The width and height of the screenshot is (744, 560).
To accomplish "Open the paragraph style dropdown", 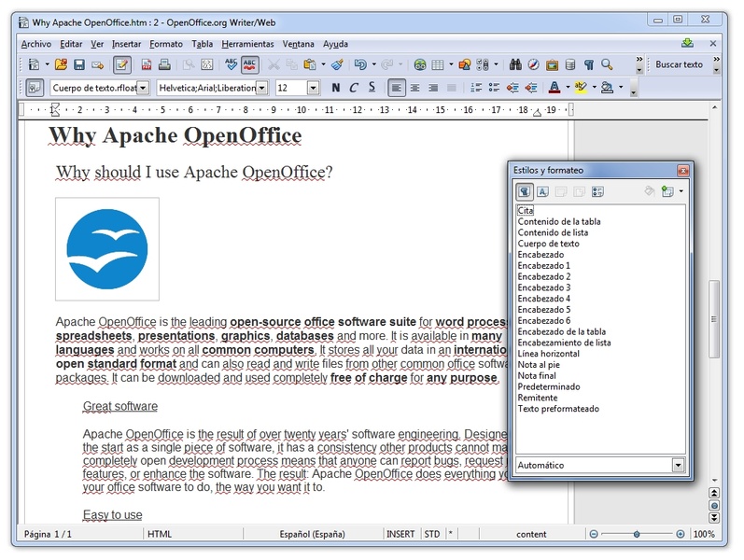I will click(144, 89).
